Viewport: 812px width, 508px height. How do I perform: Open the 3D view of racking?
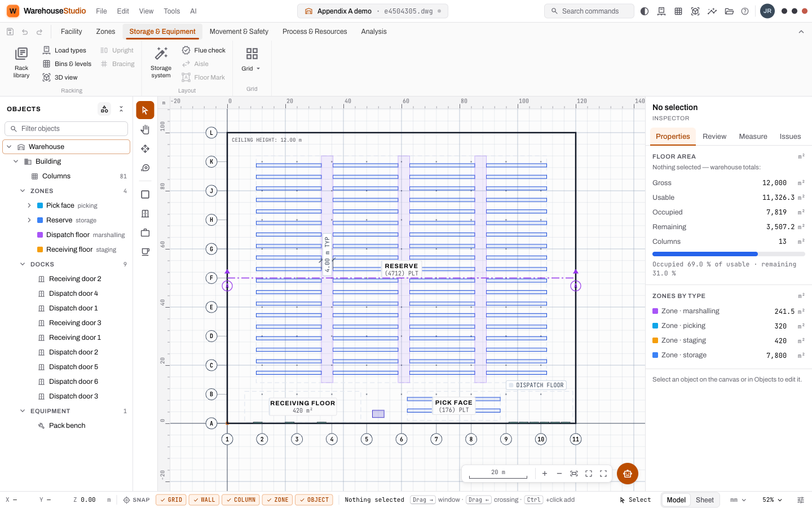click(60, 77)
